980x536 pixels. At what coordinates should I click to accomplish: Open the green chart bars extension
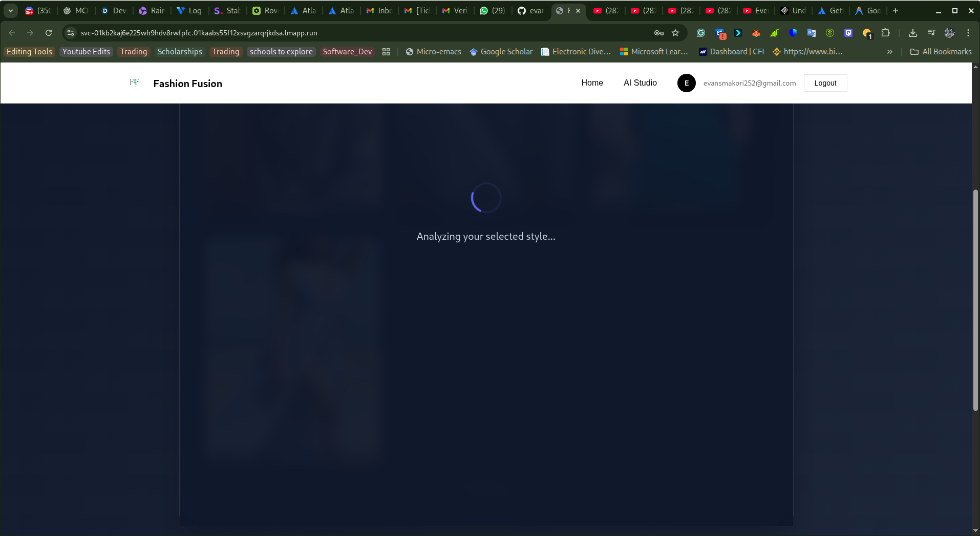(775, 33)
